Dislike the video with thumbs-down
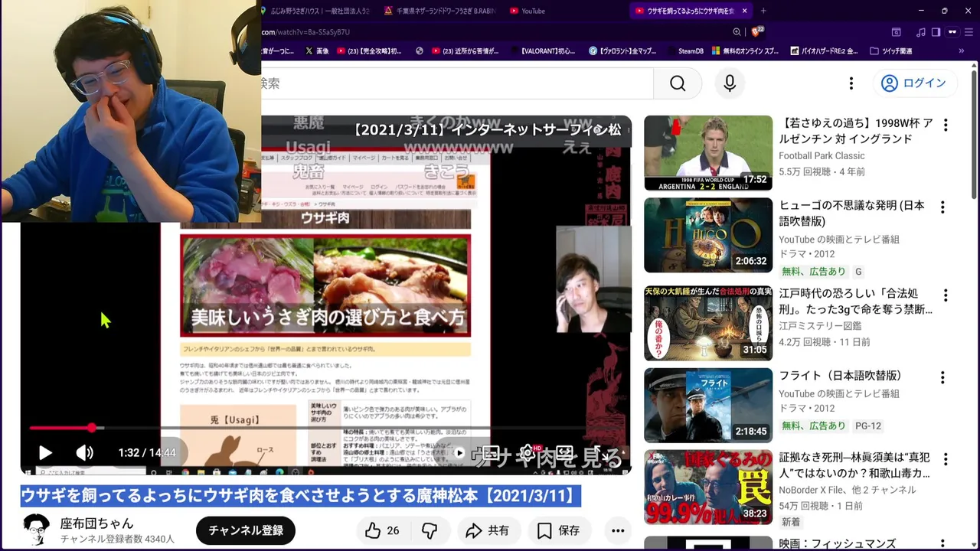 pos(430,530)
